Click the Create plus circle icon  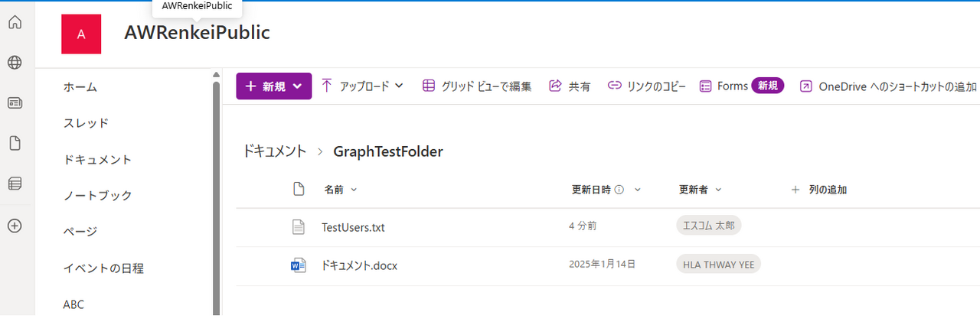coord(15,226)
